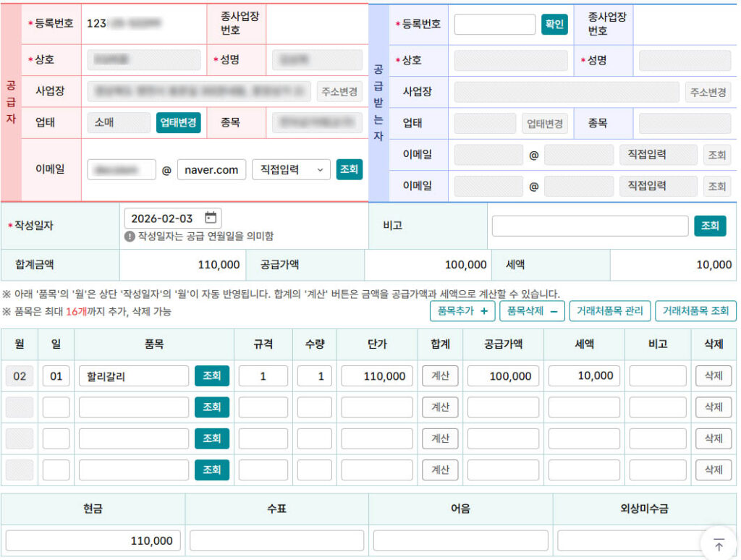Viewport: 741px width, 560px height.
Task: Click 조회 next to supplier email
Action: 349,169
